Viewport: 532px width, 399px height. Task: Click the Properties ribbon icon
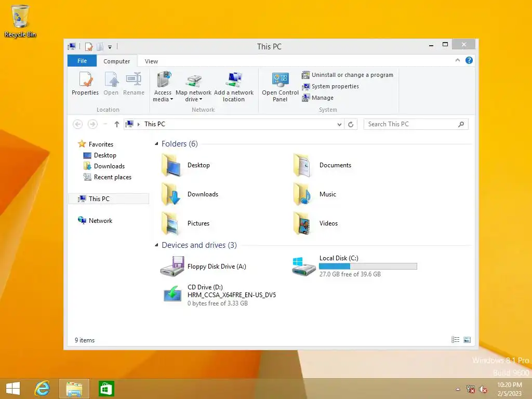click(85, 84)
